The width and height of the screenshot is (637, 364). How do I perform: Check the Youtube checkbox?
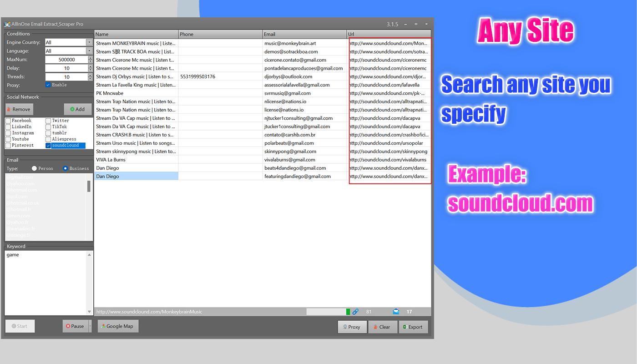pos(8,139)
